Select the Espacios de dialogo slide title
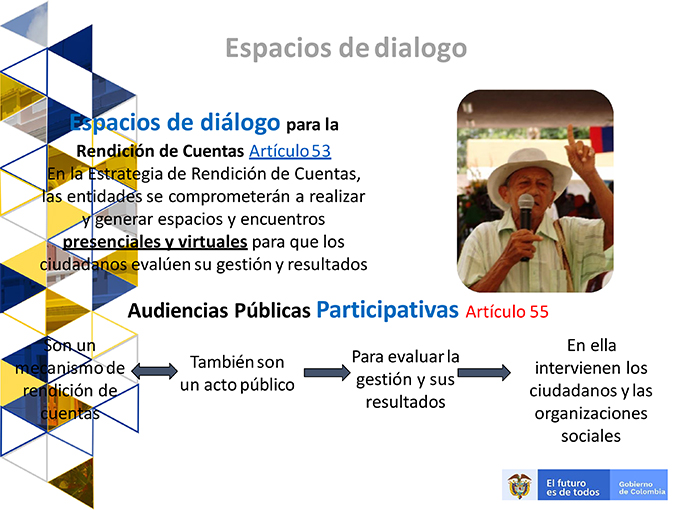The image size is (680, 510). [x=346, y=48]
